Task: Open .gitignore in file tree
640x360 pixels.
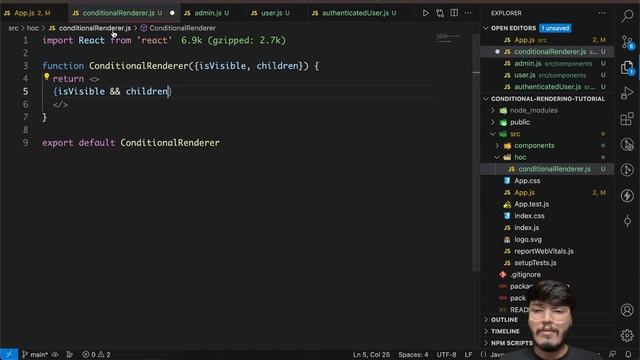Action: click(547, 275)
